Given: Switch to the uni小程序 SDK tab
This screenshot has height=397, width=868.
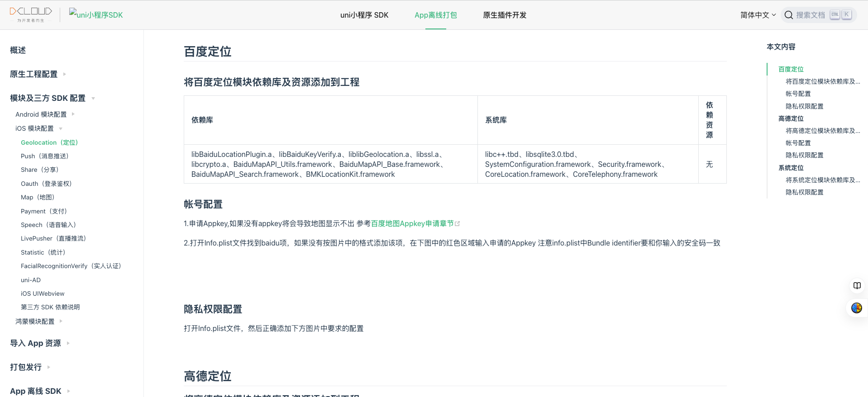Looking at the screenshot, I should point(364,15).
